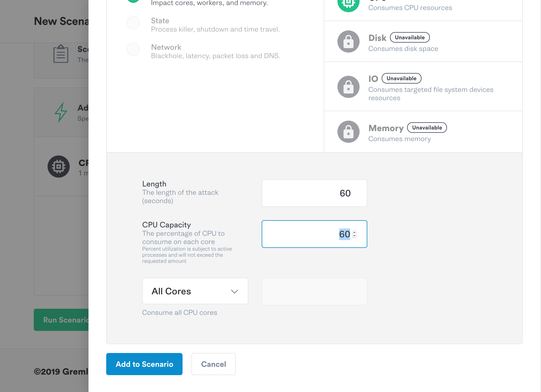Image resolution: width=541 pixels, height=392 pixels.
Task: Click the Cancel button
Action: point(213,364)
